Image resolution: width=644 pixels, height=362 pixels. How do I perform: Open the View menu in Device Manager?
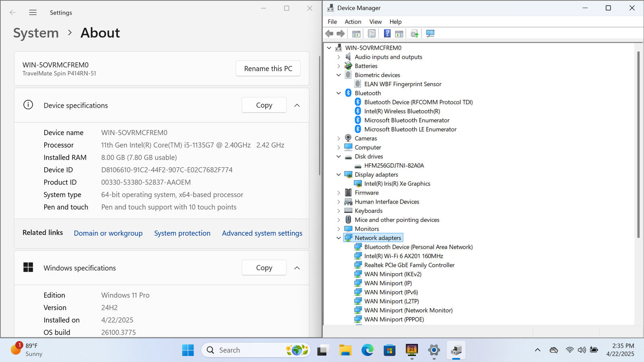pos(375,22)
